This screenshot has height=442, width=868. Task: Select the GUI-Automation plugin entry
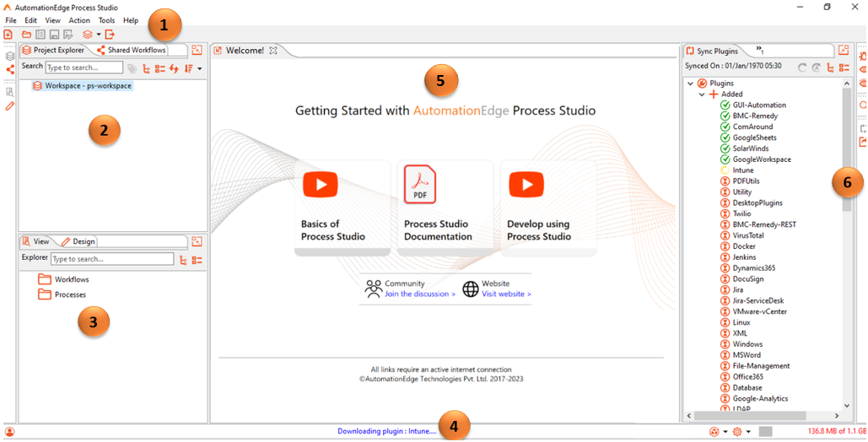click(758, 105)
